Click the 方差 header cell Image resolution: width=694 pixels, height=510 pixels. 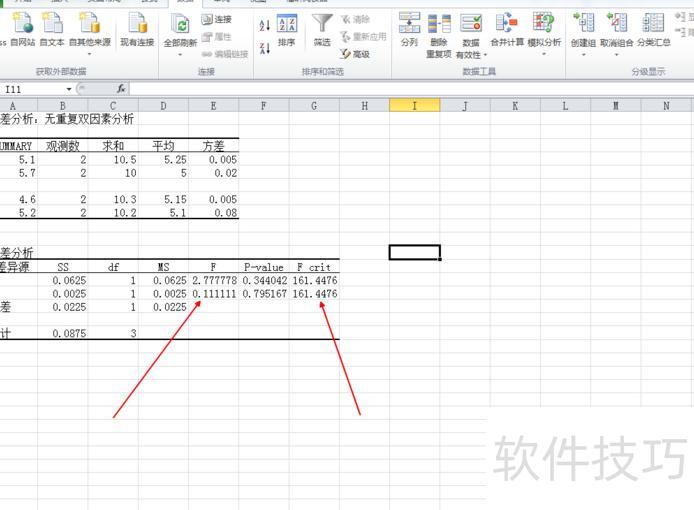213,146
